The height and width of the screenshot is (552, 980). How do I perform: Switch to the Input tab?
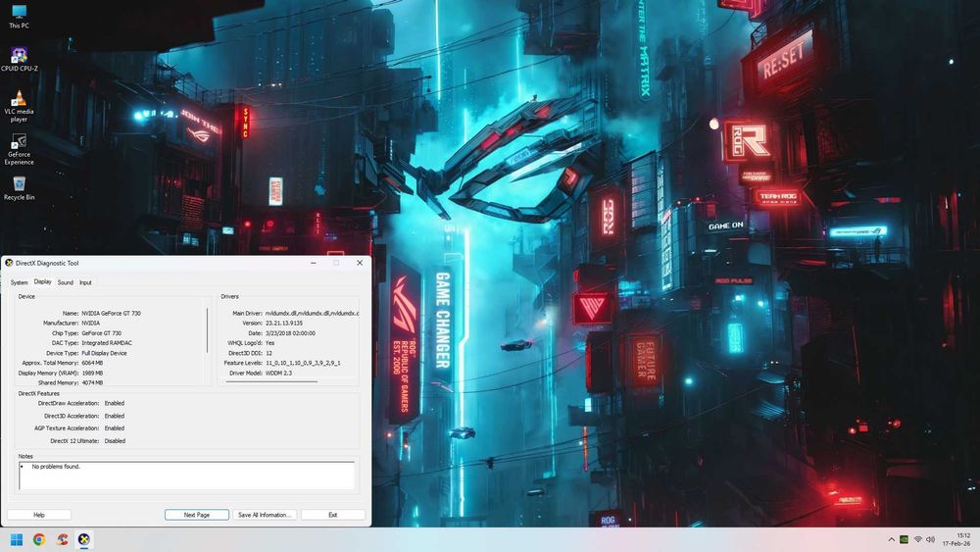pos(85,282)
